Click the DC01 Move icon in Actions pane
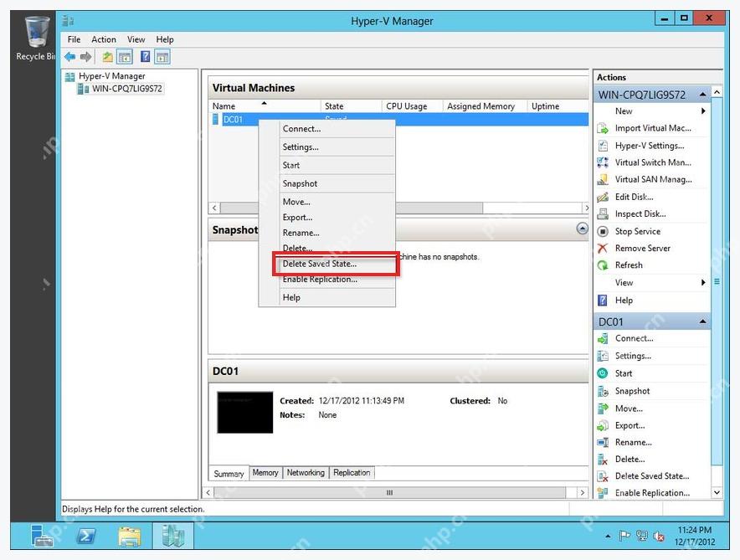The image size is (740, 560). coord(603,408)
